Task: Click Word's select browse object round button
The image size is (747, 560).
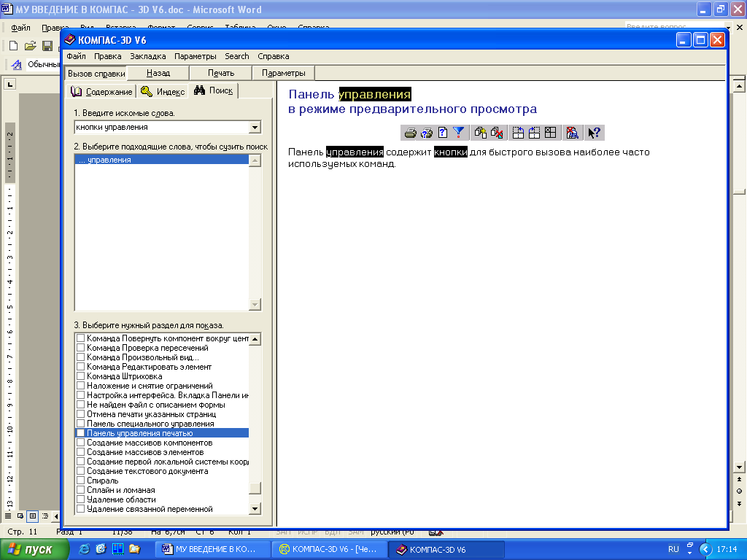Action: click(x=739, y=491)
